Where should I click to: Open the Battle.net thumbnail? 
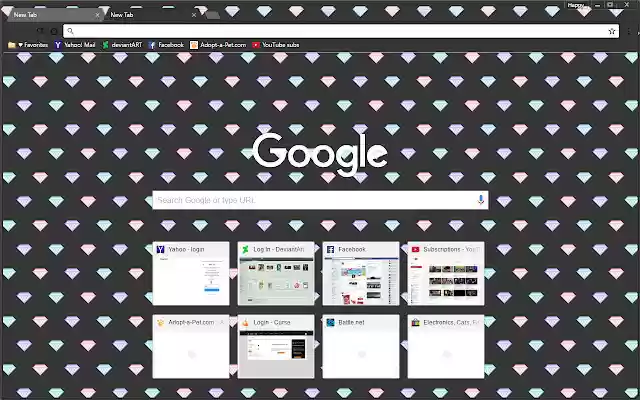(x=361, y=347)
